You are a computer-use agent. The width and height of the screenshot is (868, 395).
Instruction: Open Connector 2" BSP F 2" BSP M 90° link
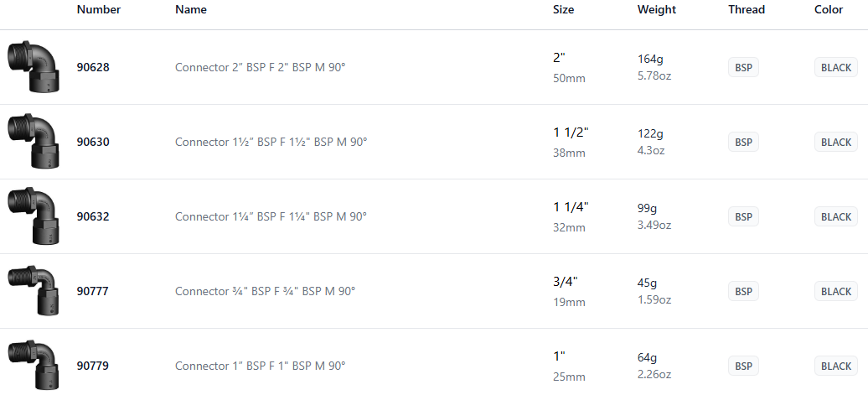click(x=260, y=67)
